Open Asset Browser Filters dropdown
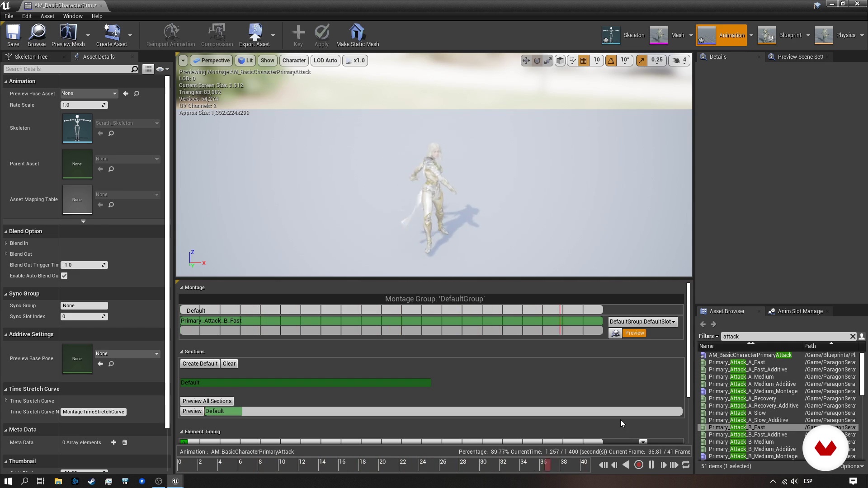 [x=708, y=336]
